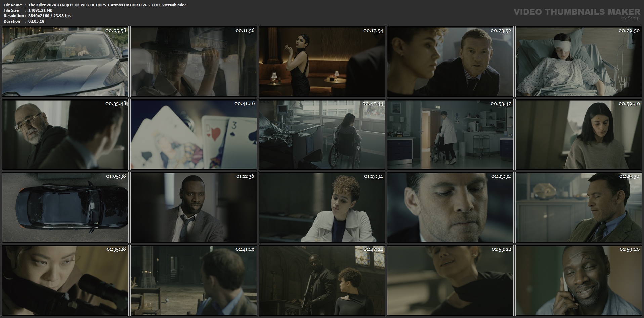Select the thumbnail at 00:35:48
Viewport: 644px width, 318px height.
pos(65,134)
